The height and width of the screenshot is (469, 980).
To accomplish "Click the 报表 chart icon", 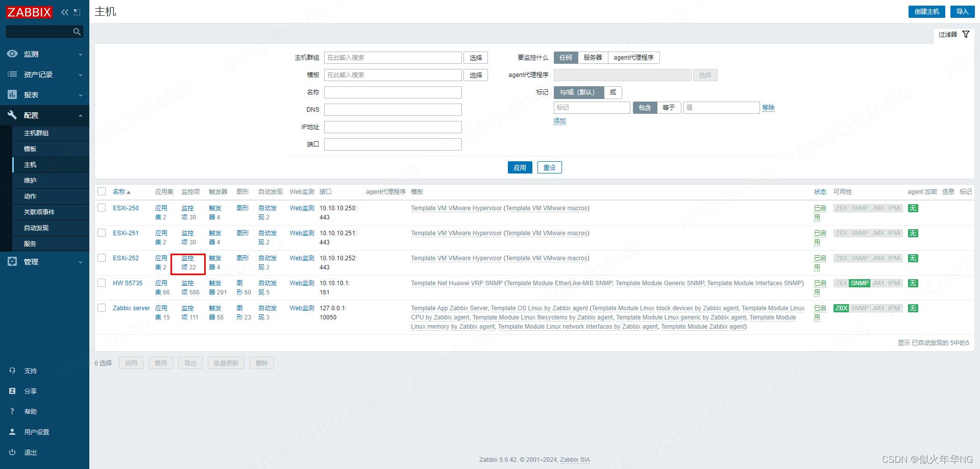I will (x=12, y=94).
